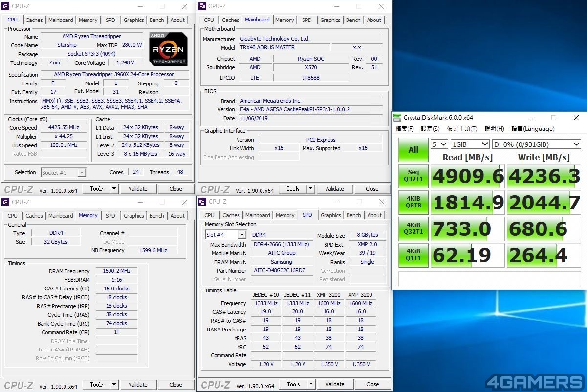Open the Graphics tab in the Mainboard tab window
Screen dimensions: 587x392
click(x=330, y=20)
